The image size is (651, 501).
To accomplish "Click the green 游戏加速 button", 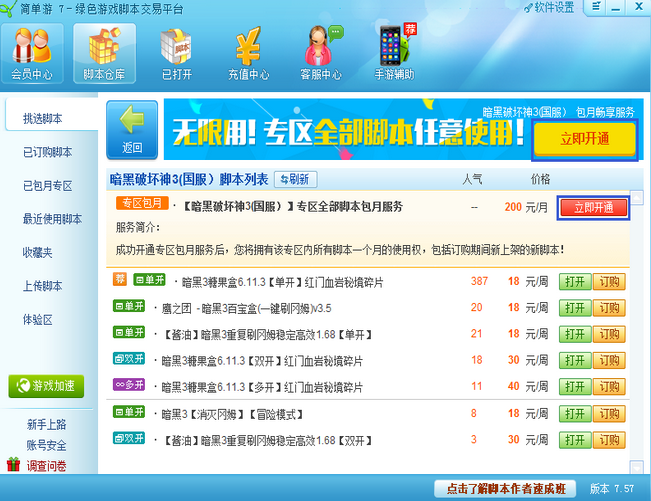I will coord(46,385).
